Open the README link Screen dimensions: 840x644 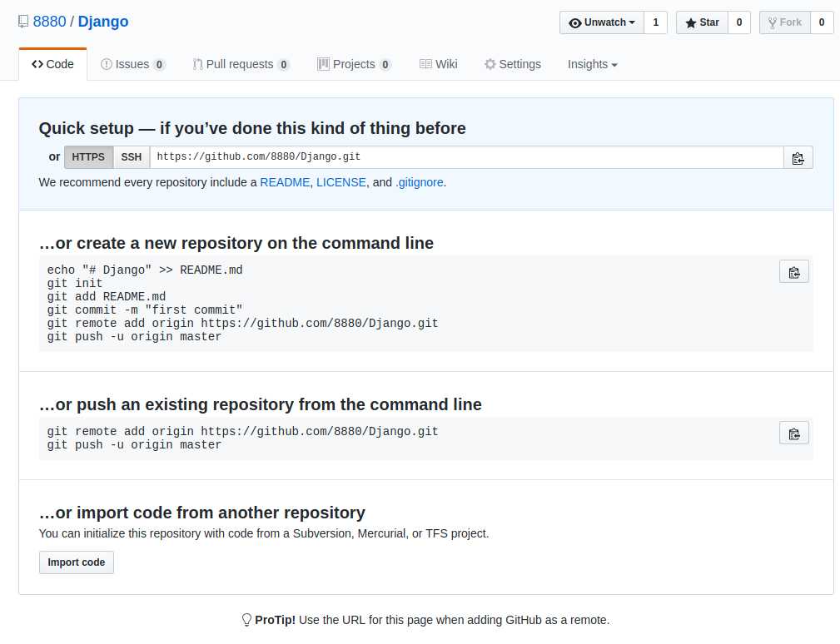point(285,182)
